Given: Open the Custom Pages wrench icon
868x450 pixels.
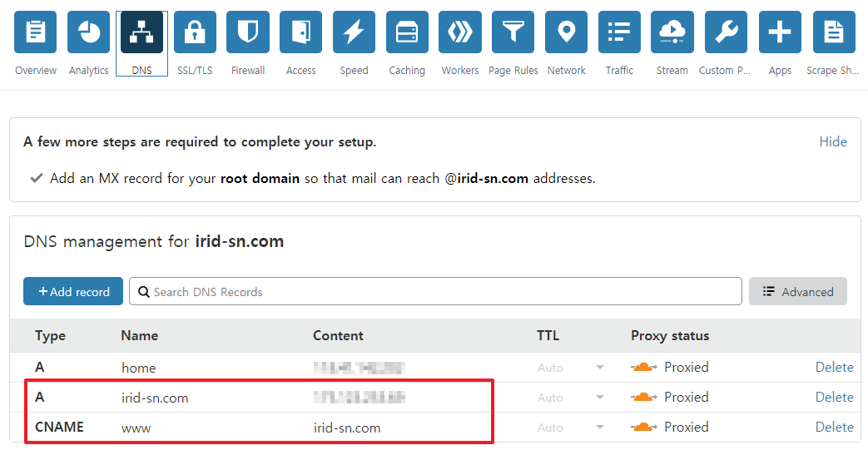Looking at the screenshot, I should pyautogui.click(x=727, y=32).
